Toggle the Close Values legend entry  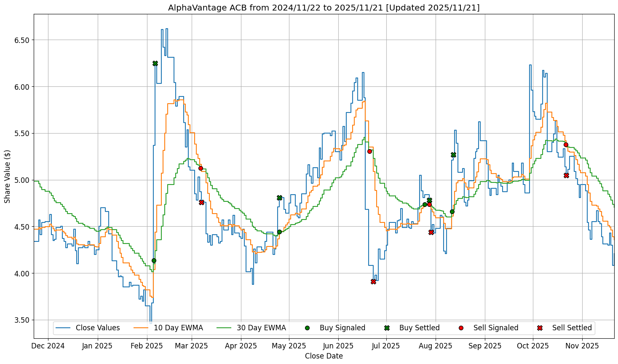click(97, 328)
